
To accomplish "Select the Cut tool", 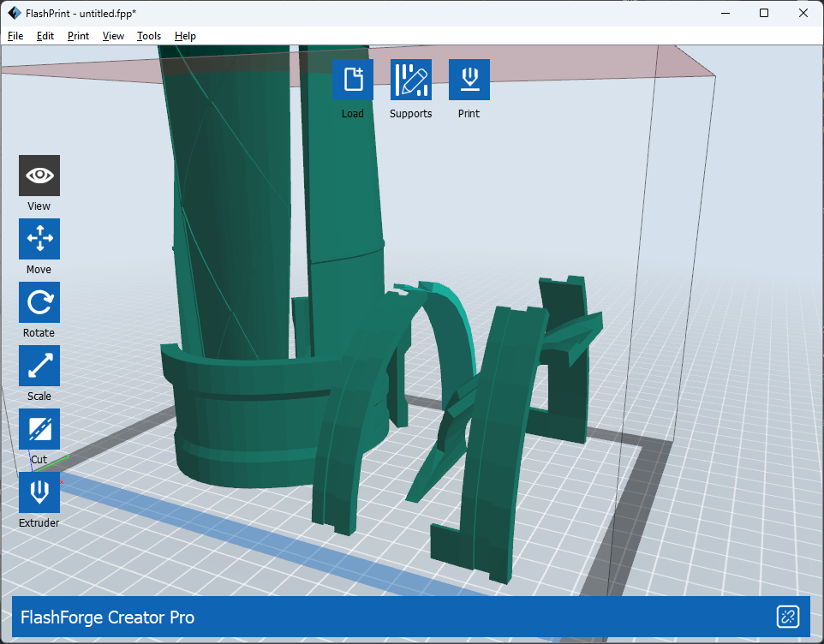I will (39, 429).
